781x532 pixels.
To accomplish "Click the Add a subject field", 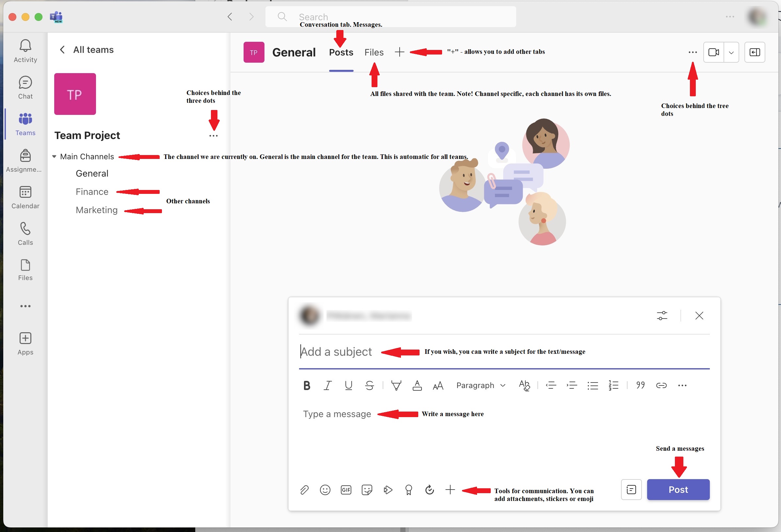I will tap(336, 352).
